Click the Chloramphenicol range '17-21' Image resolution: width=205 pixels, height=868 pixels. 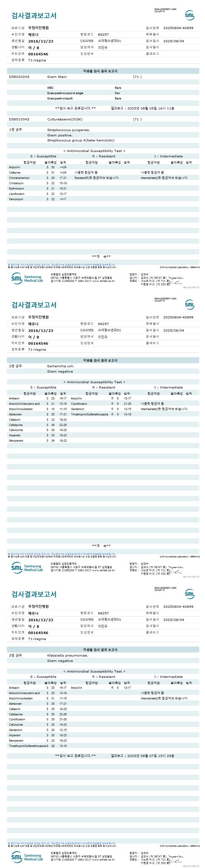click(x=63, y=178)
